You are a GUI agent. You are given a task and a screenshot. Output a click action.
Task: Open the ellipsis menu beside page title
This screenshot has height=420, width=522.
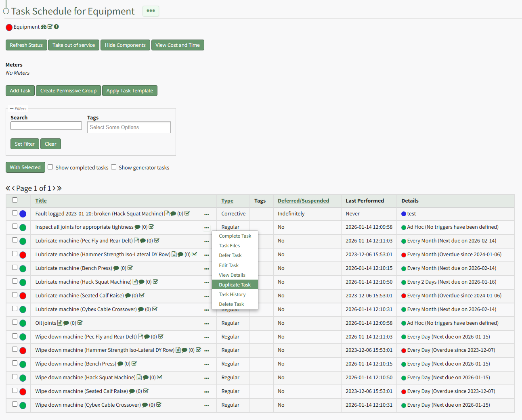[x=151, y=11]
